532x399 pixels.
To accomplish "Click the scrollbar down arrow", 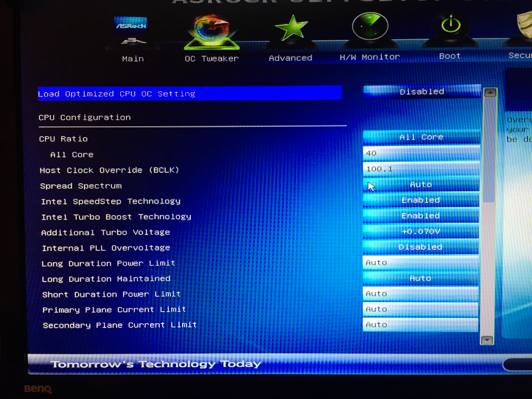I will (x=487, y=340).
